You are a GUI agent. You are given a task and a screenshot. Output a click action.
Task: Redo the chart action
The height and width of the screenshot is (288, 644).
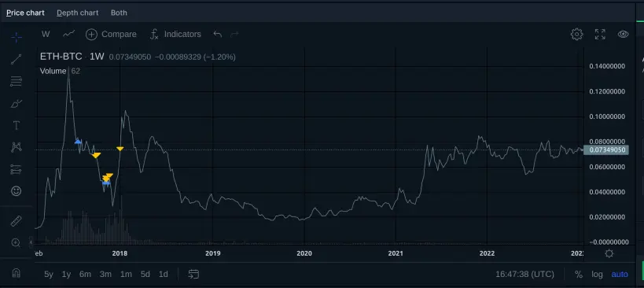[x=234, y=35]
